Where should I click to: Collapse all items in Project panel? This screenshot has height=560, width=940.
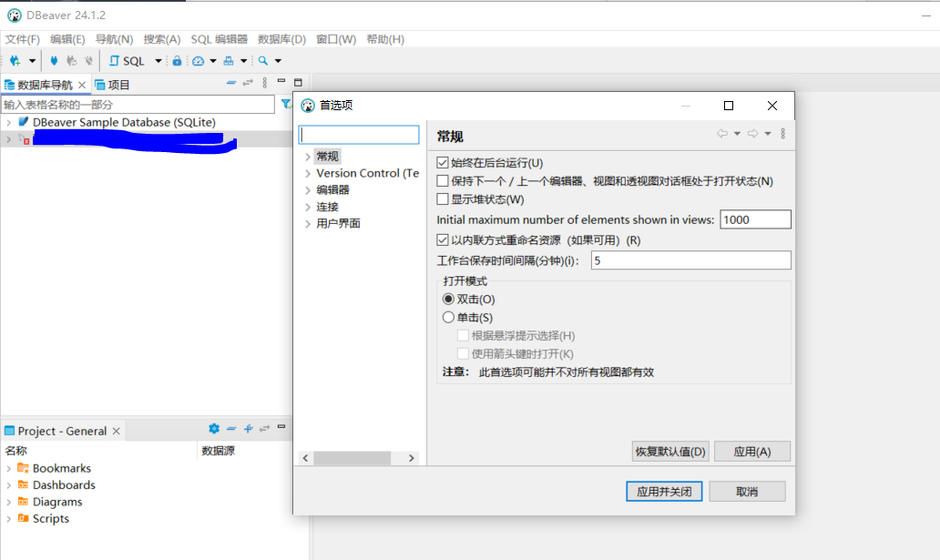pyautogui.click(x=231, y=429)
